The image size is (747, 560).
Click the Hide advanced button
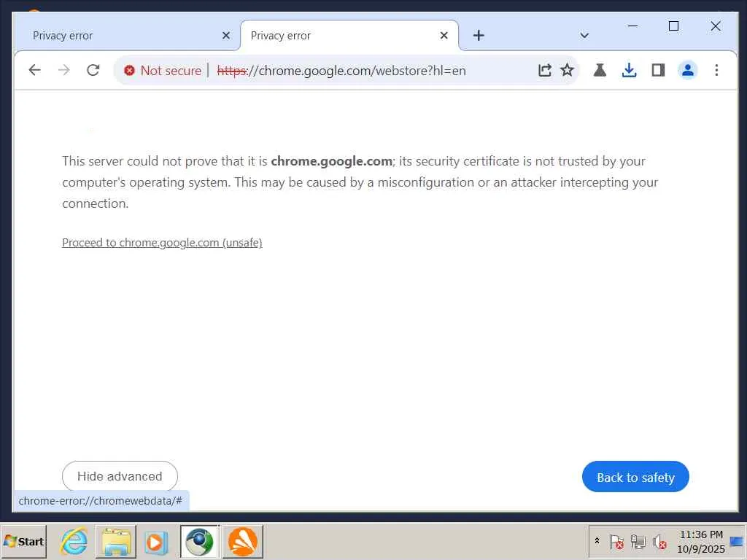[x=120, y=476]
